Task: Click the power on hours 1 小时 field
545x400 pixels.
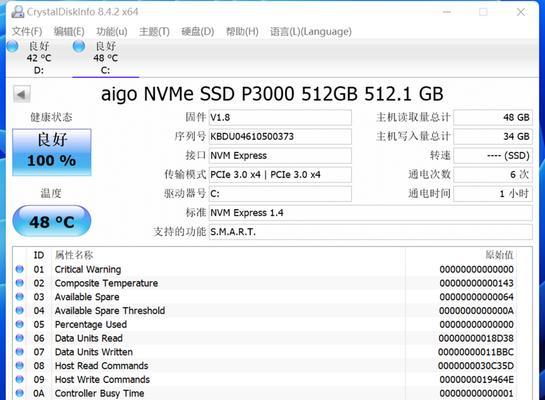Action: tap(493, 194)
